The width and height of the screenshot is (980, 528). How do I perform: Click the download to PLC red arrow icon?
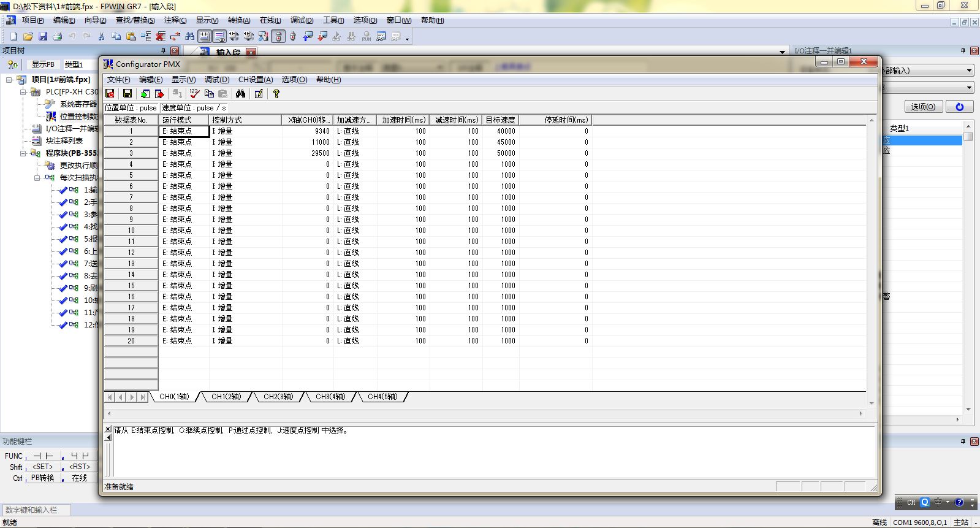[322, 36]
